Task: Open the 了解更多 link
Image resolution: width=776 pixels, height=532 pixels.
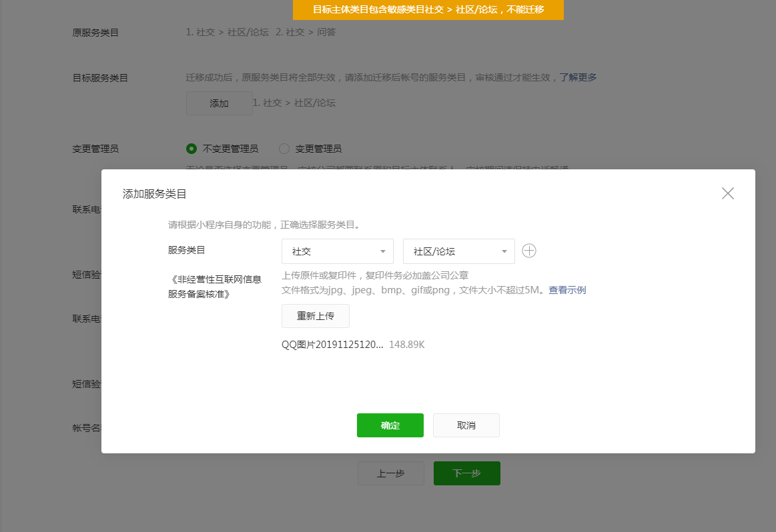Action: tap(578, 77)
